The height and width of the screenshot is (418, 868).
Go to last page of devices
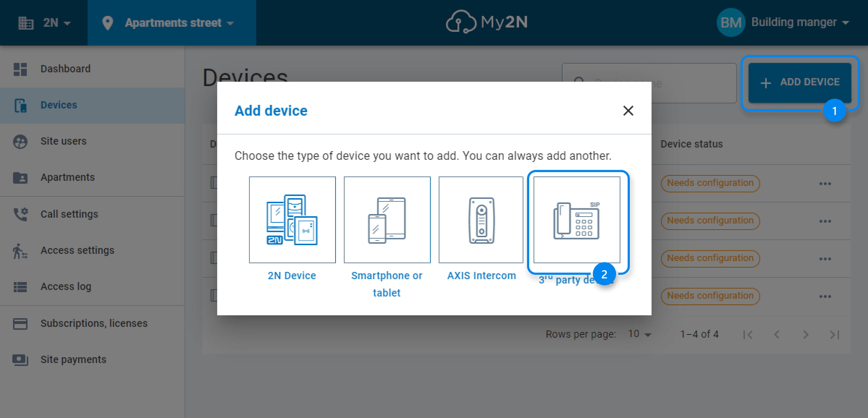pos(835,335)
